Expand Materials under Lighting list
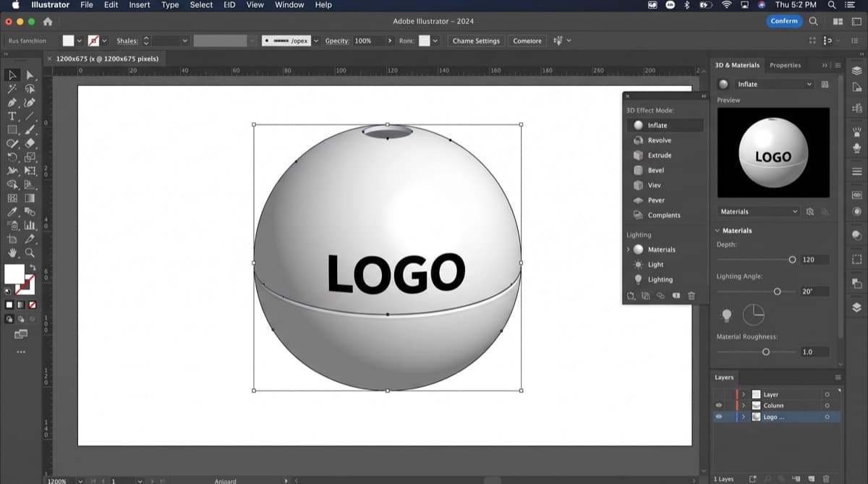Screen dimensions: 868x484 (629, 250)
